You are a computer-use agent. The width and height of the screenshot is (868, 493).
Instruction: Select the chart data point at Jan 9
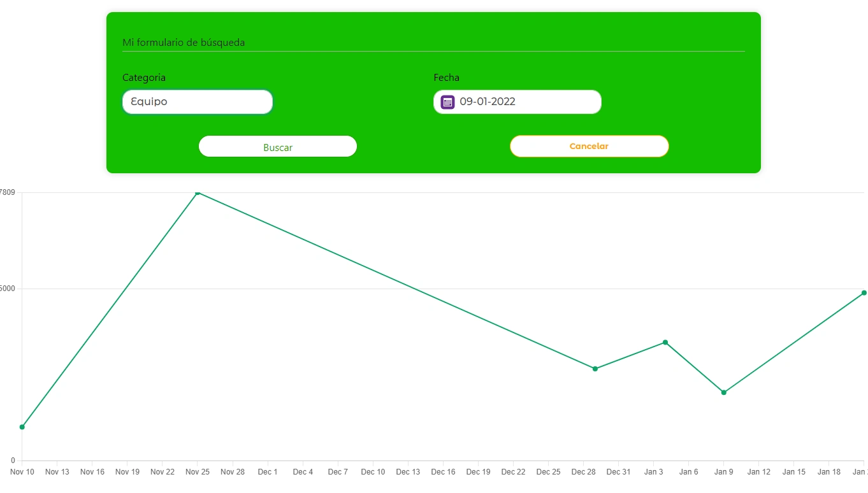point(724,392)
